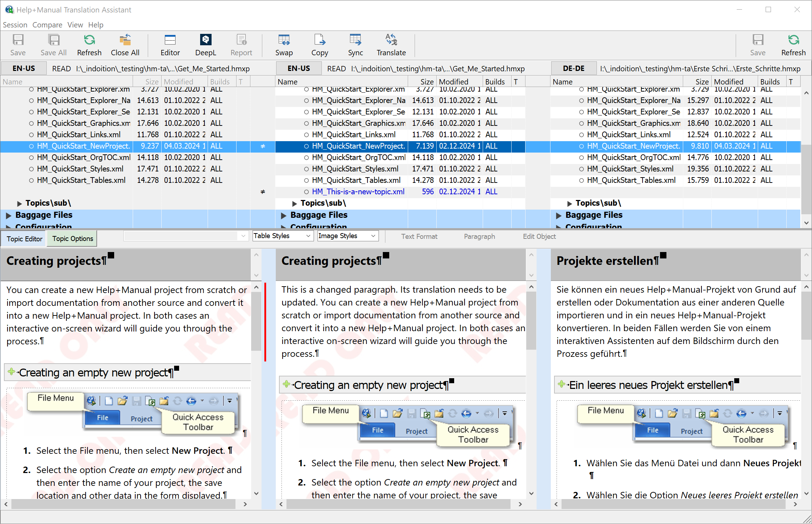Select HM_This-is-a-new-topic.xml in middle pane

[x=358, y=192]
